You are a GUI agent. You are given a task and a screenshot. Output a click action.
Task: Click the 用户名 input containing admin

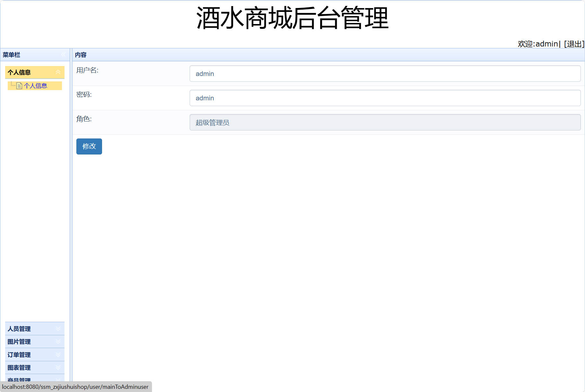[x=385, y=73]
